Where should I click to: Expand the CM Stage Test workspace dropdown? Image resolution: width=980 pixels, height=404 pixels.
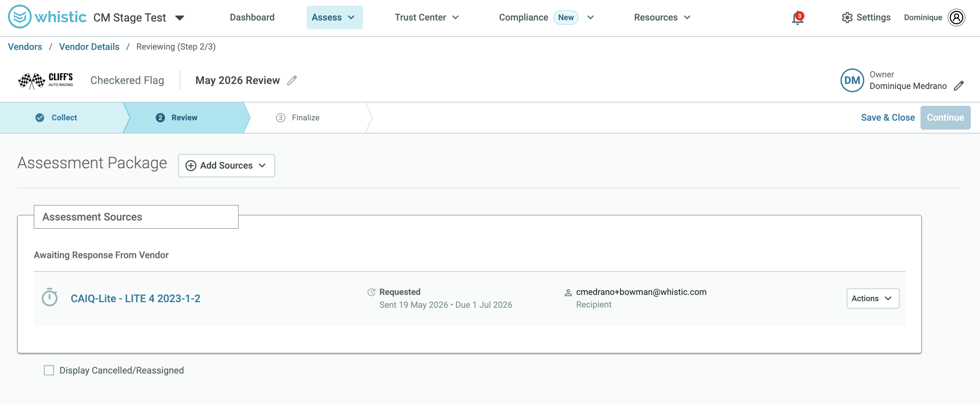180,18
